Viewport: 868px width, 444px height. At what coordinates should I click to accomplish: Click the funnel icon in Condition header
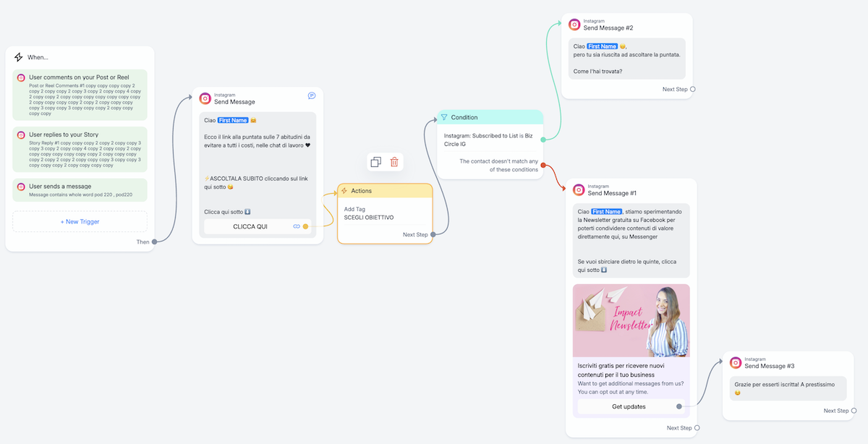click(x=444, y=117)
